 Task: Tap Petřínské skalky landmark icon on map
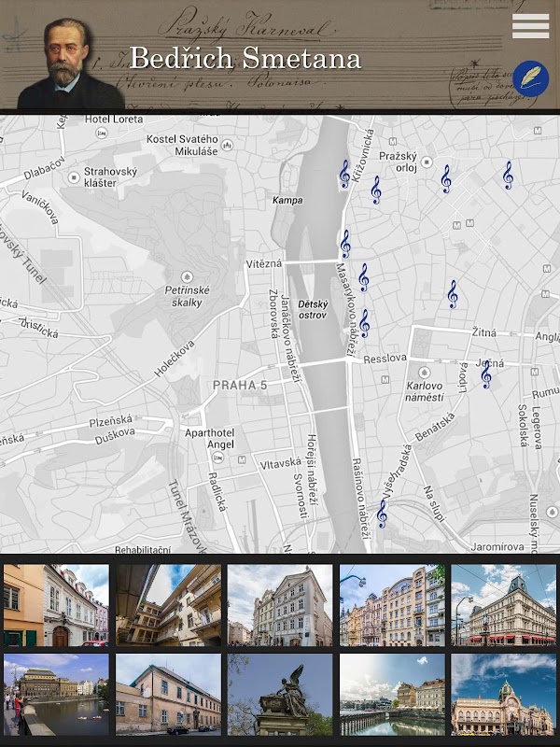(187, 277)
